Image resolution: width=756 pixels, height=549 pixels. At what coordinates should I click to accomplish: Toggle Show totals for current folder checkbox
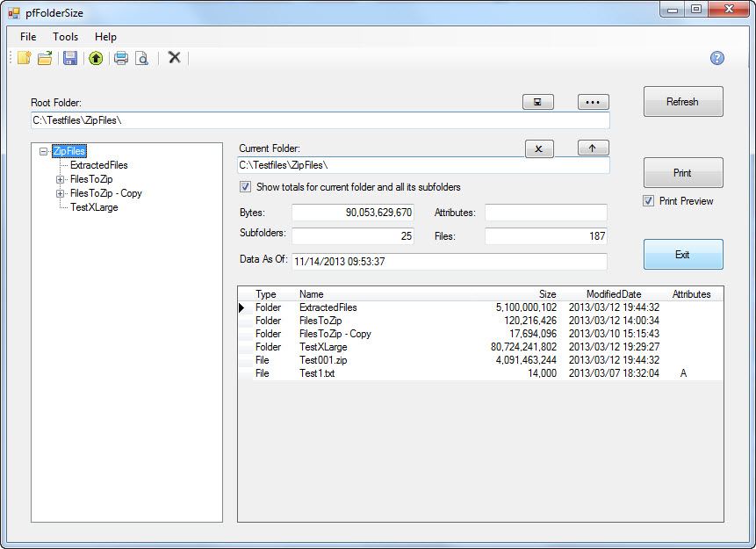pos(245,187)
